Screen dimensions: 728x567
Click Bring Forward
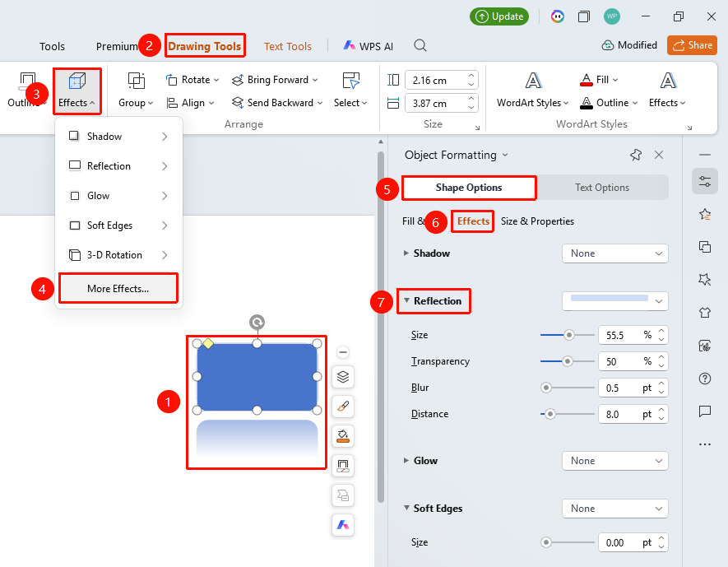click(x=275, y=80)
